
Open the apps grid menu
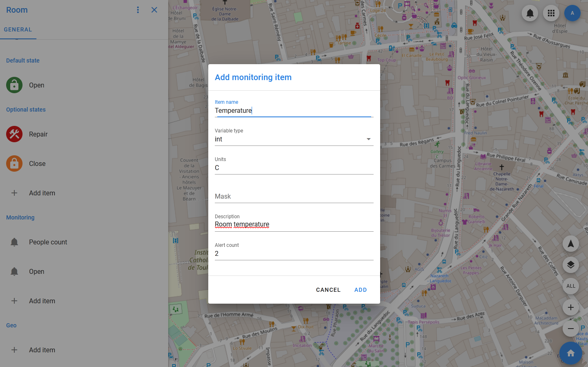coord(551,13)
